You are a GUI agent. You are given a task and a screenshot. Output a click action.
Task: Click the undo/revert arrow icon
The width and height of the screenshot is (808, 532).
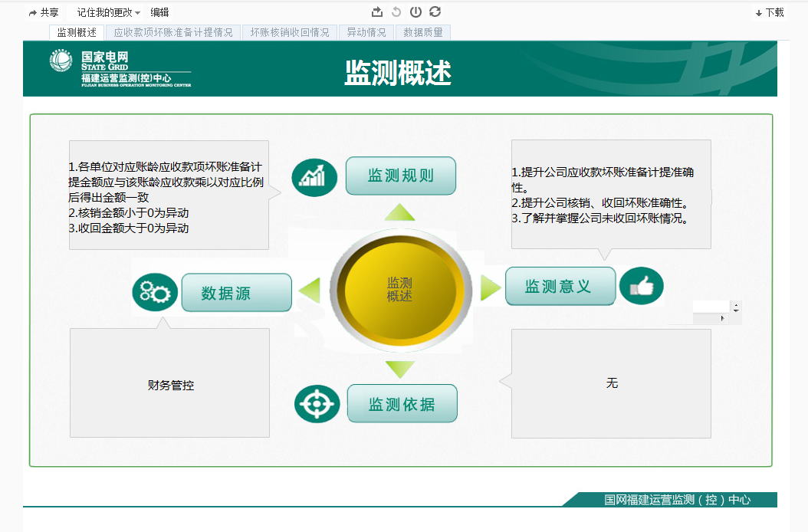396,12
